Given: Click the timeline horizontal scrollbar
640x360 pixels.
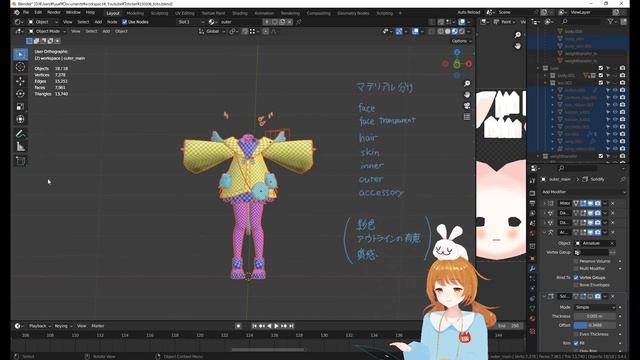Looking at the screenshot, I should [x=267, y=350].
